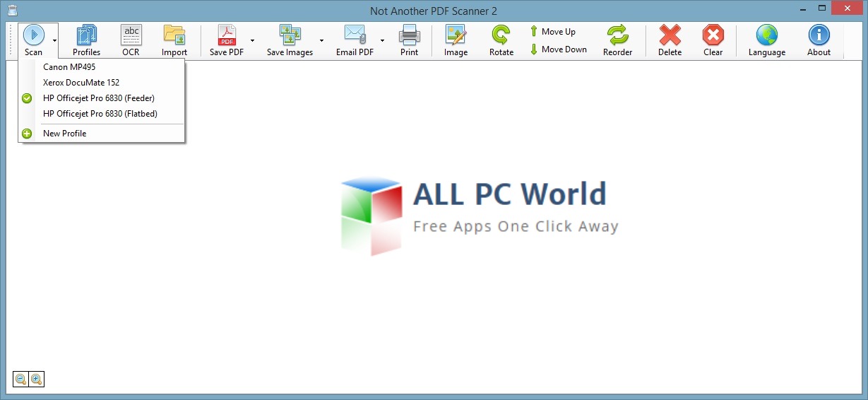Close the Not Another PDF Scanner window
The width and height of the screenshot is (868, 400).
click(x=848, y=8)
